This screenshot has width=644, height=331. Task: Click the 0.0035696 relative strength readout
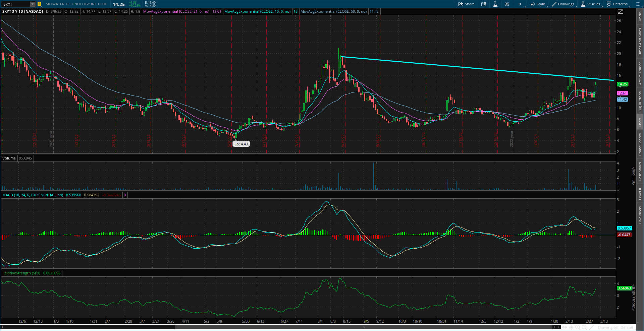click(x=52, y=273)
